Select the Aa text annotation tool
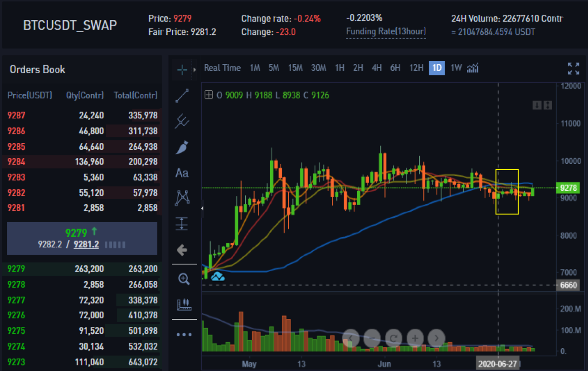The image size is (588, 371). 182,173
